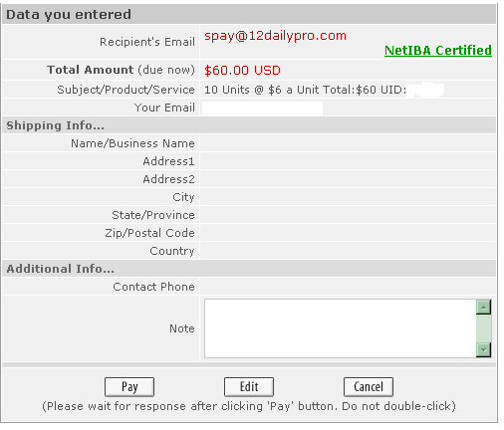Click the Country label
The height and width of the screenshot is (430, 504).
click(172, 251)
